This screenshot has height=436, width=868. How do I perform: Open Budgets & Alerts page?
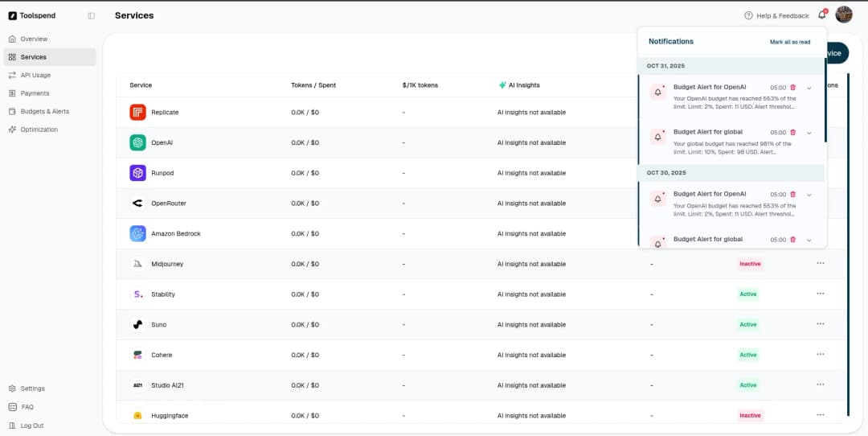click(44, 111)
